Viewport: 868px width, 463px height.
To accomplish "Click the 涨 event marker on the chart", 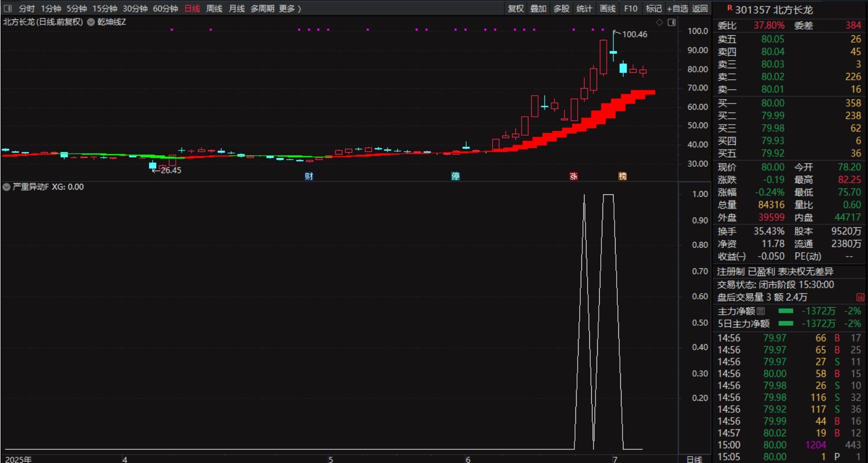I will coord(573,176).
